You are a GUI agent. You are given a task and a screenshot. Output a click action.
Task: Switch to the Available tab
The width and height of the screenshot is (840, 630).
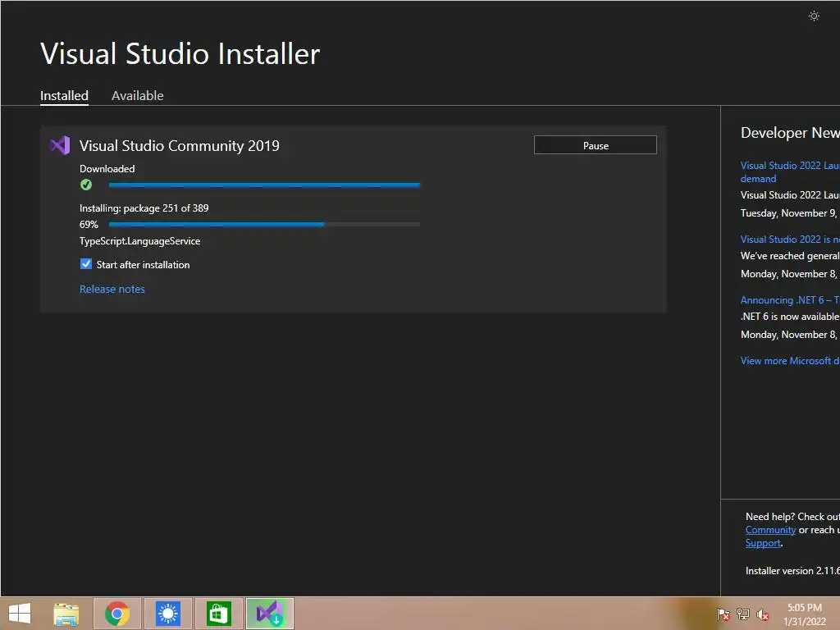tap(137, 95)
